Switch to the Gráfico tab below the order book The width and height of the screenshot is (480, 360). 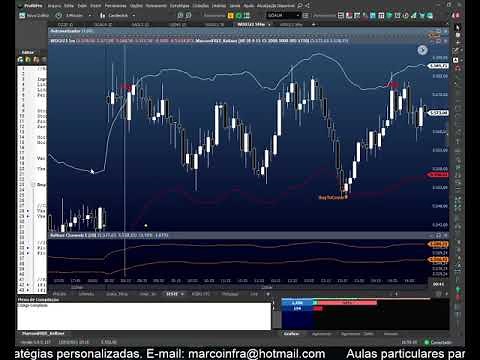point(291,334)
